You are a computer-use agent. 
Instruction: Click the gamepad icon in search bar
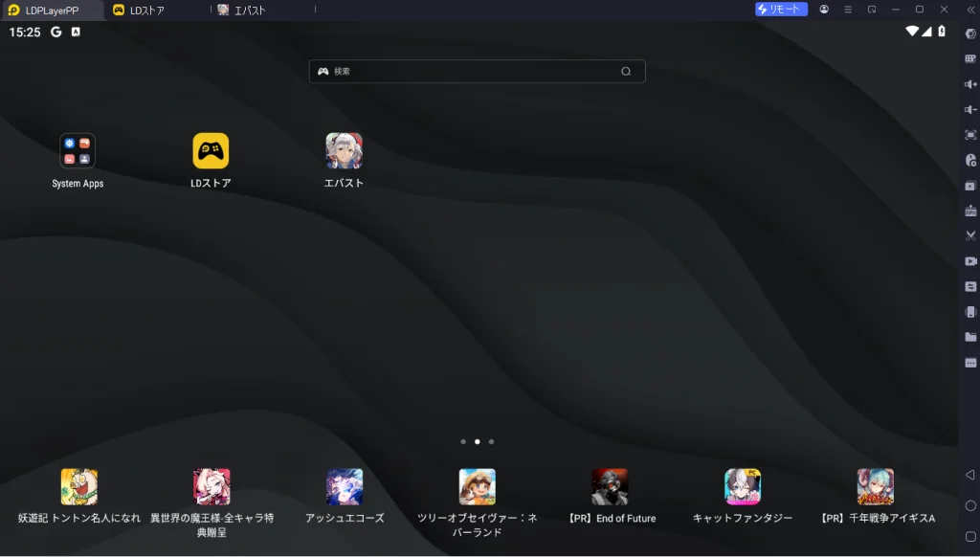pos(323,71)
